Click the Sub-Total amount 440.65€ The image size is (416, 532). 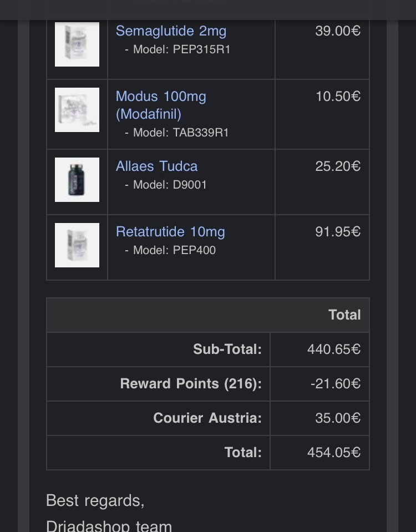click(333, 349)
